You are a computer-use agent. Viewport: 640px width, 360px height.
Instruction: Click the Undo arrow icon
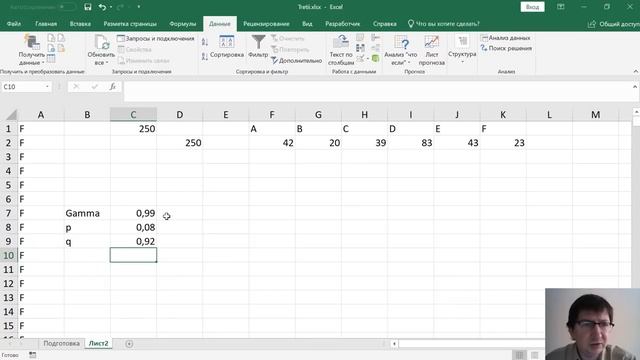point(102,7)
